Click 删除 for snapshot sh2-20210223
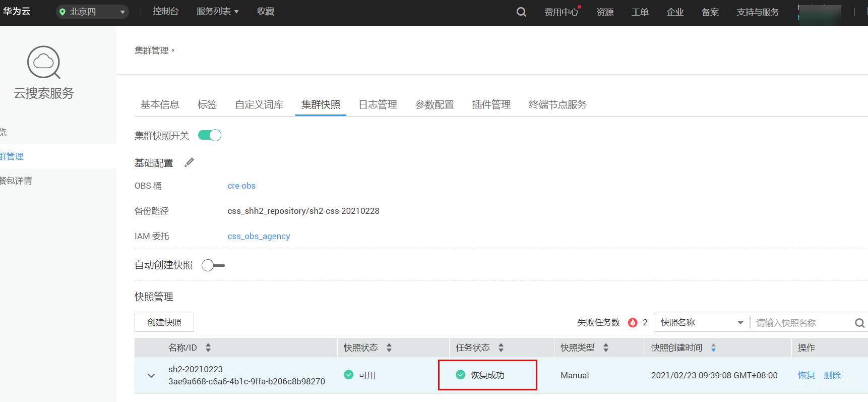This screenshot has width=868, height=402. 832,375
